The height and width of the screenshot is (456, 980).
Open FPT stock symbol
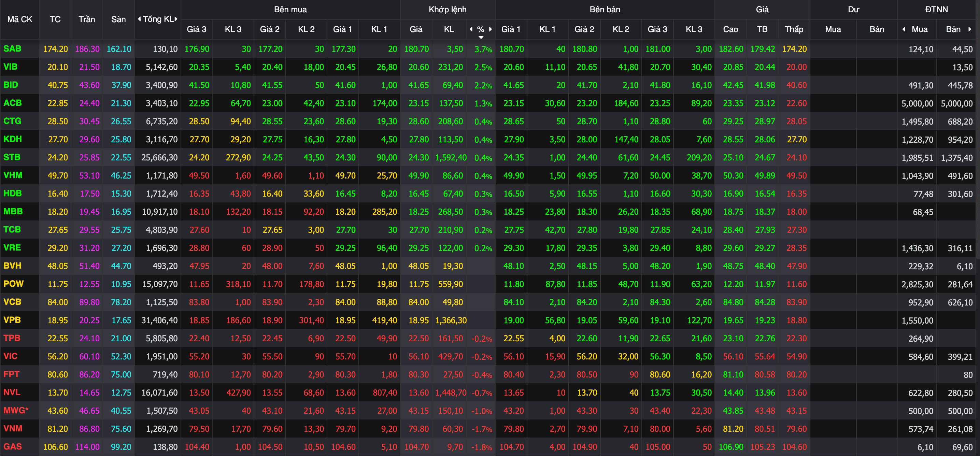point(11,374)
